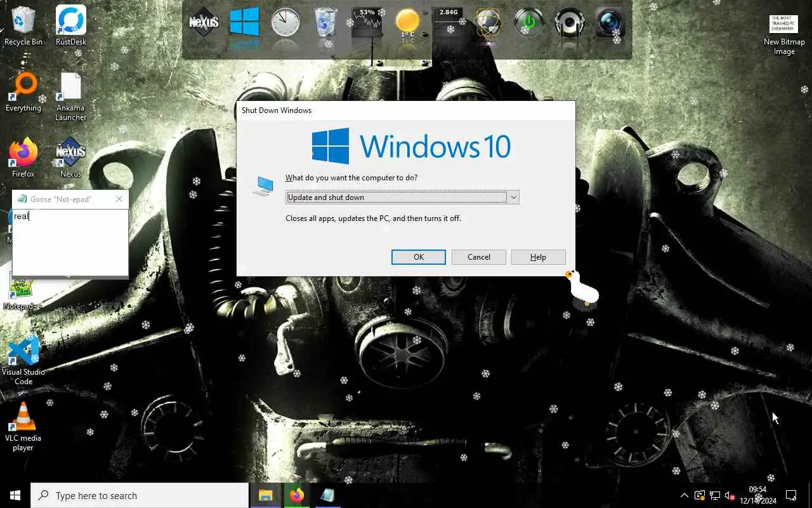812x508 pixels.
Task: Open File Explorer from the taskbar
Action: (x=265, y=495)
